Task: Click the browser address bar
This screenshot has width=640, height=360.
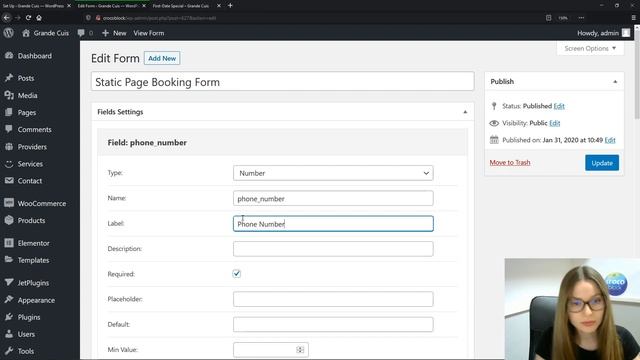Action: tap(314, 18)
